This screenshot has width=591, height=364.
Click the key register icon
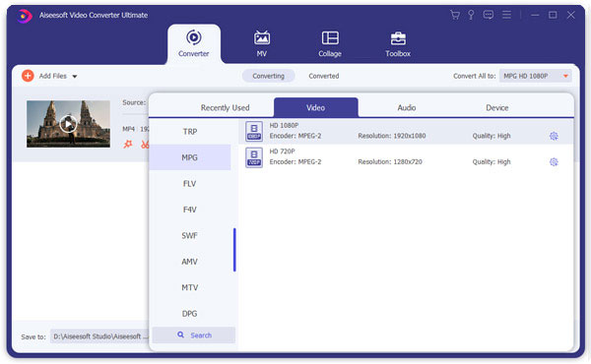pos(471,15)
